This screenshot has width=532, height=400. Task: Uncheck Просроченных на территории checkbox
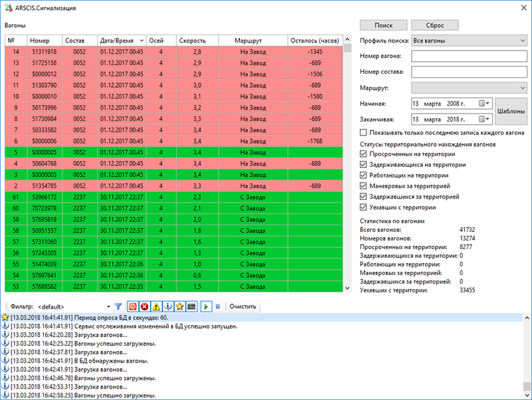click(363, 154)
